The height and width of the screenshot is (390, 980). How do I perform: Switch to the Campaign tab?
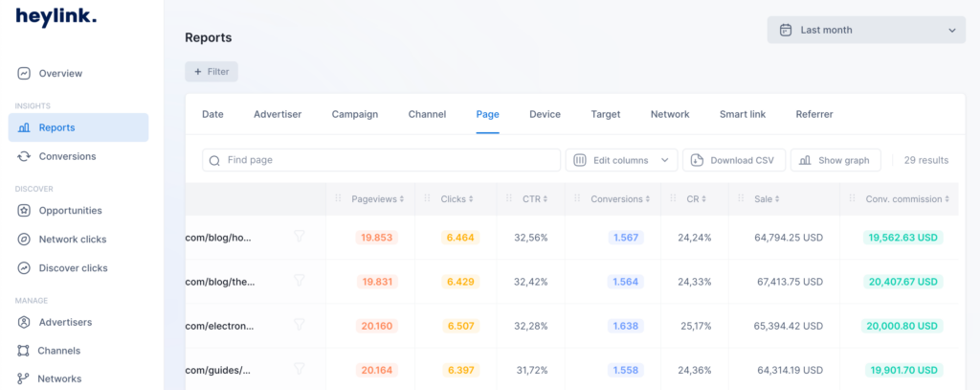point(355,115)
